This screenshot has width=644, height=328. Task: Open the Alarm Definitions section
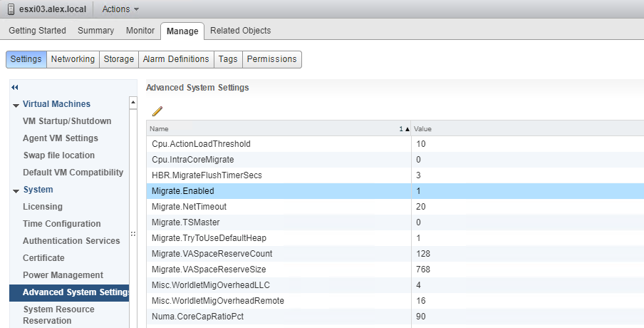pos(176,59)
